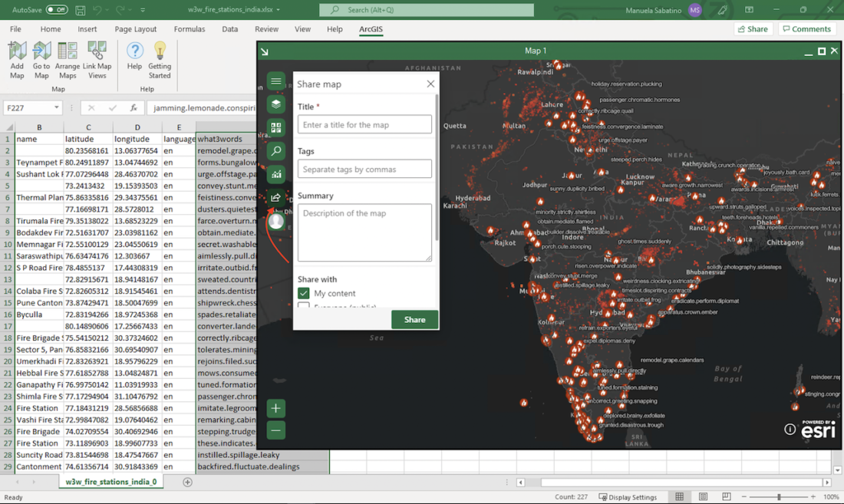Click the Undo icon in title bar
The height and width of the screenshot is (504, 844).
pyautogui.click(x=97, y=10)
